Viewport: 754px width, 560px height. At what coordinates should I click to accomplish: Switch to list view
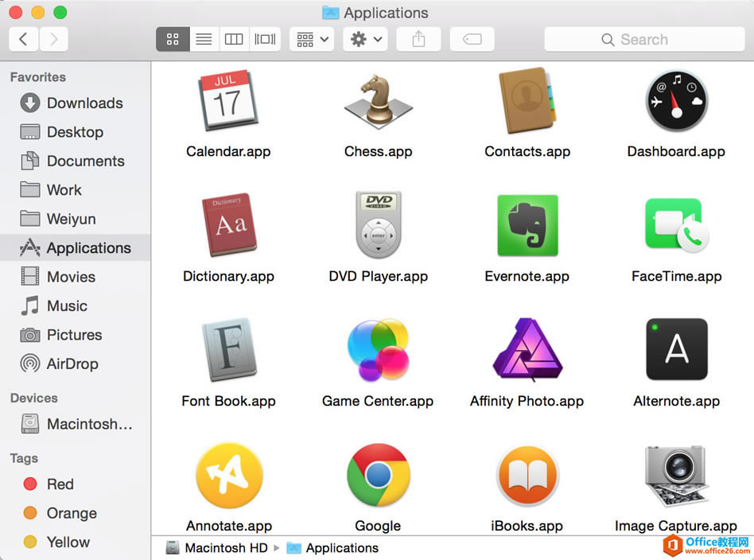click(x=204, y=38)
